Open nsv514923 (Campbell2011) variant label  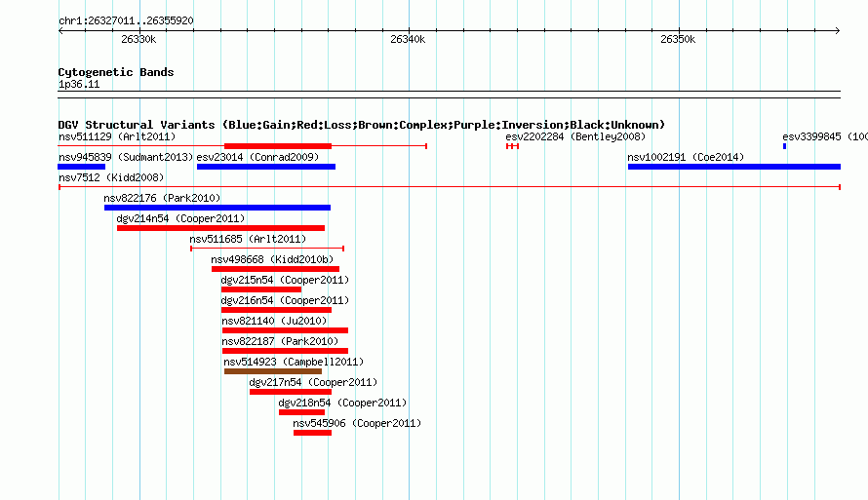click(294, 362)
